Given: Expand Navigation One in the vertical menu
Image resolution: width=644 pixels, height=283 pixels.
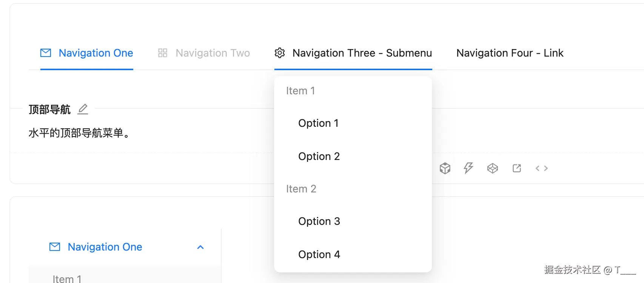Looking at the screenshot, I should point(105,247).
